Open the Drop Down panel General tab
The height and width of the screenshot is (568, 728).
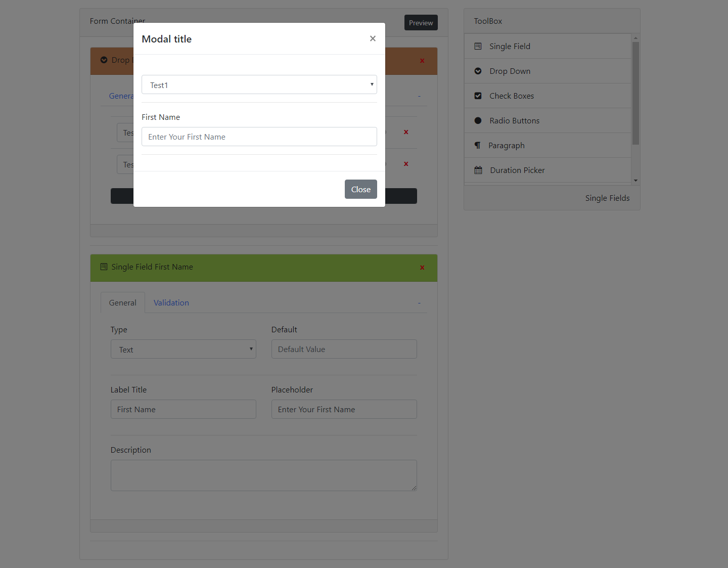pyautogui.click(x=121, y=96)
